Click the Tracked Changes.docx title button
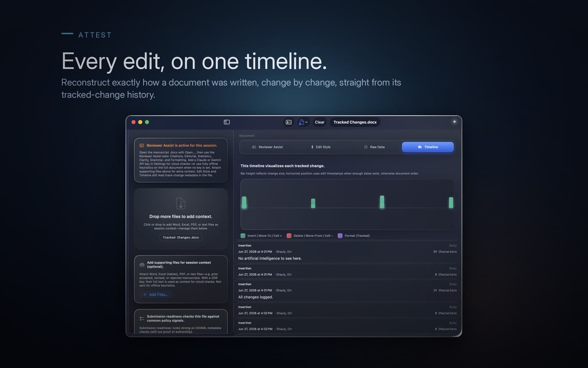The image size is (588, 368). [355, 122]
